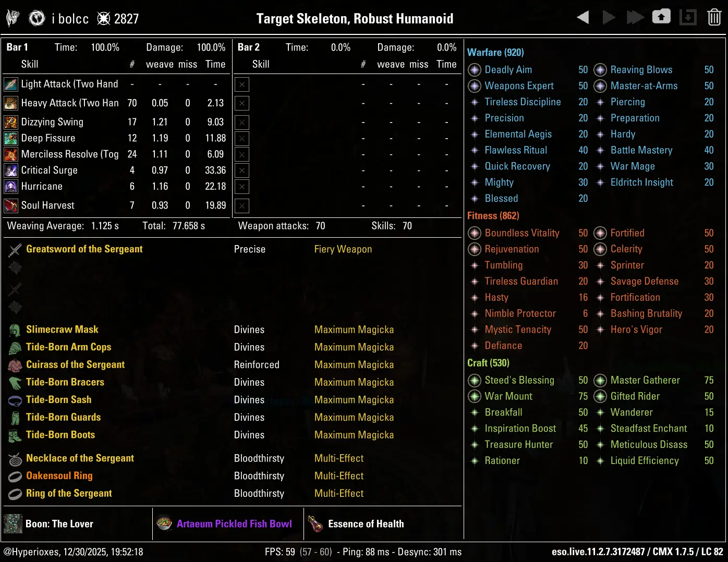Go to the previous fight arrow
728x562 pixels.
(583, 18)
